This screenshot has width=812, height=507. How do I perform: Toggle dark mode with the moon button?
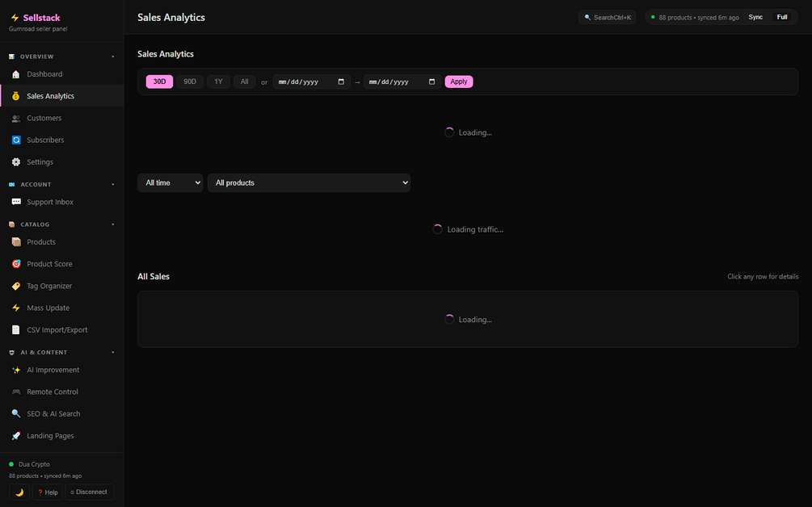point(19,492)
